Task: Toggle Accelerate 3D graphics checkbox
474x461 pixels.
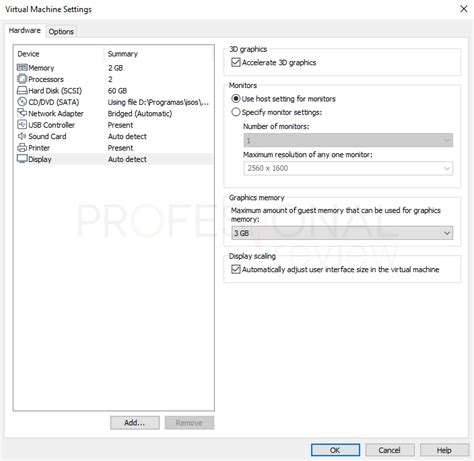Action: tap(236, 62)
